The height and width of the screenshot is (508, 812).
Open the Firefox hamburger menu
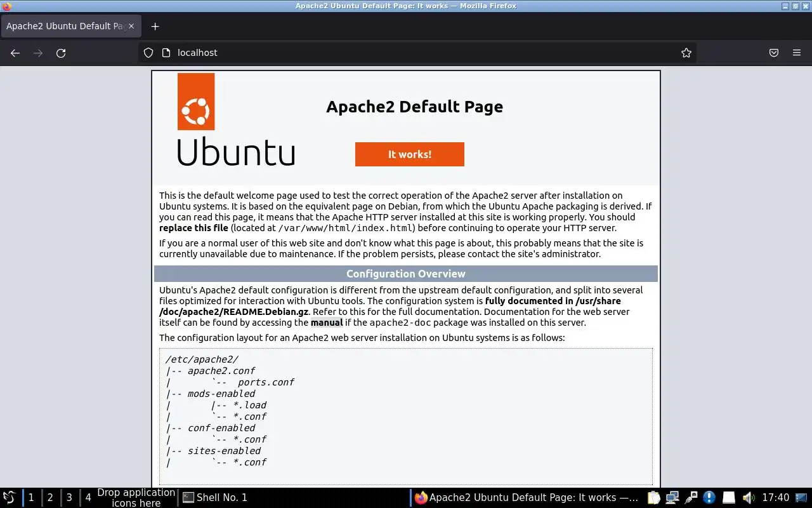[x=797, y=53]
